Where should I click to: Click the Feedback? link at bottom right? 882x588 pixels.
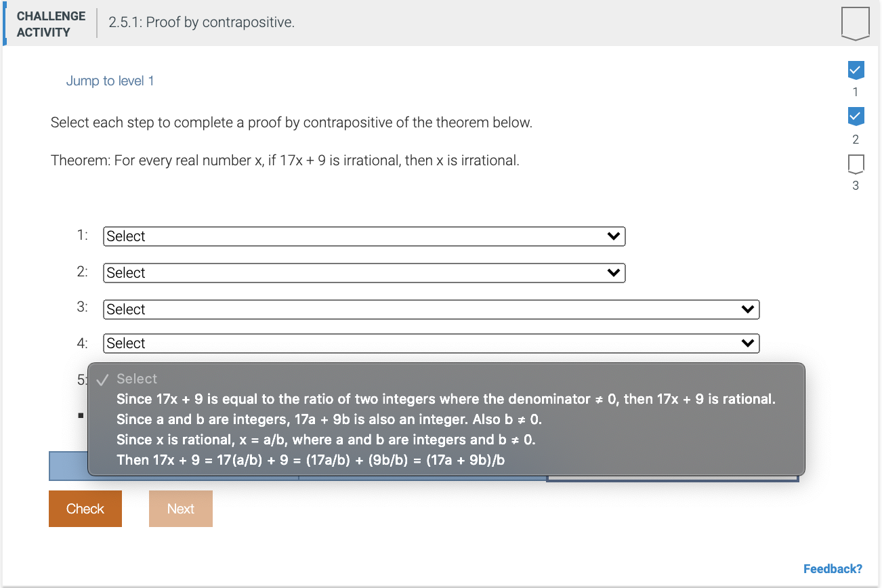click(831, 568)
